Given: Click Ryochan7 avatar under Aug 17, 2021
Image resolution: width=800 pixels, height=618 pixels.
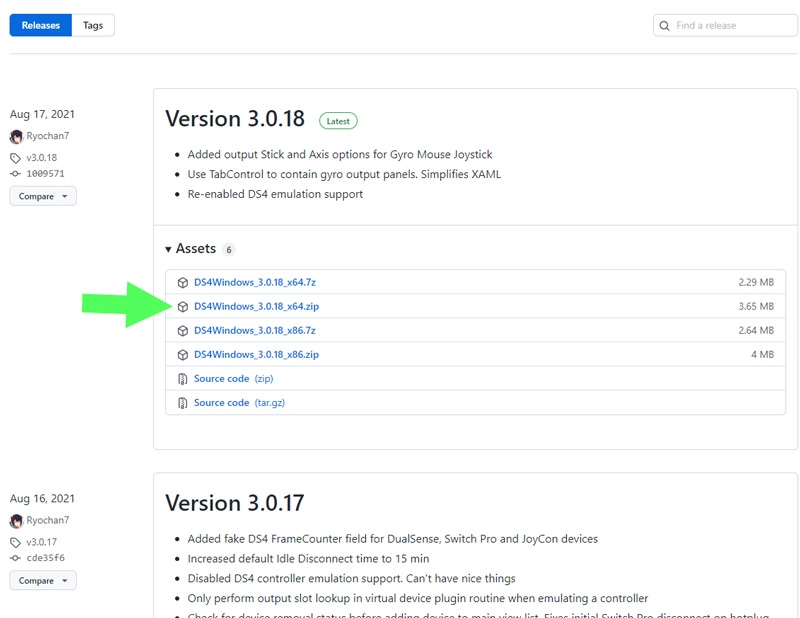Looking at the screenshot, I should click(16, 136).
